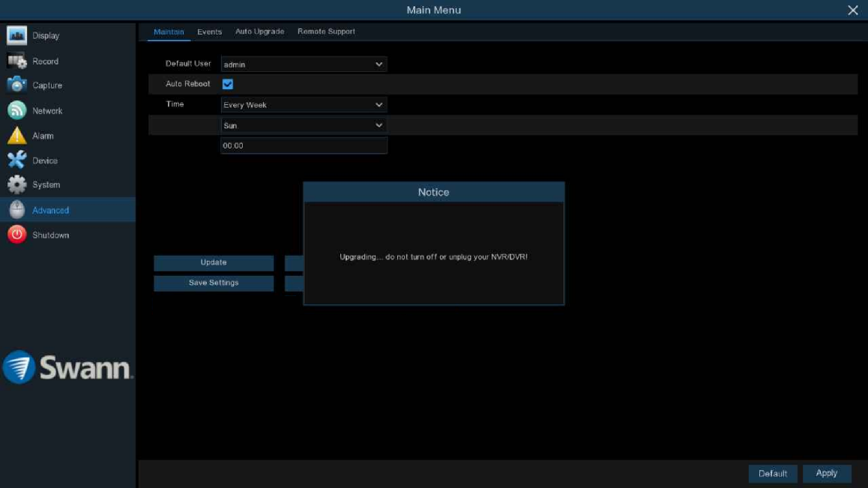
Task: Click the Default button
Action: pyautogui.click(x=773, y=474)
